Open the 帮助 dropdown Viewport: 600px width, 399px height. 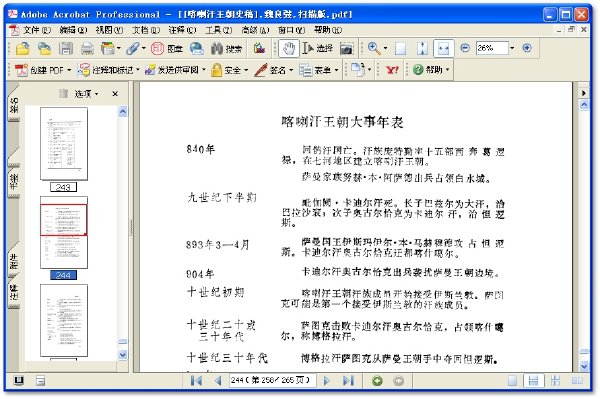(x=432, y=70)
